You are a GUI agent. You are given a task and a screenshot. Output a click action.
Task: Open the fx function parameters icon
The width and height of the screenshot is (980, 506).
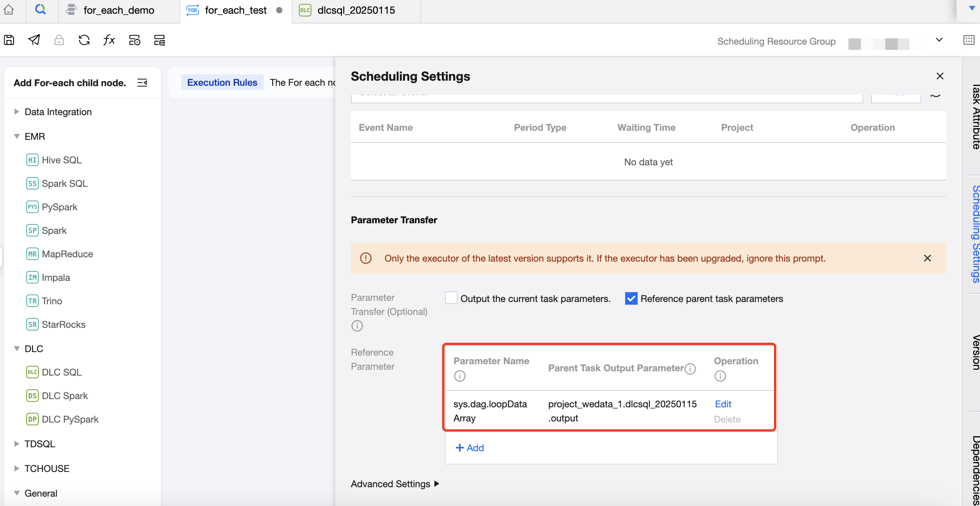pyautogui.click(x=109, y=40)
